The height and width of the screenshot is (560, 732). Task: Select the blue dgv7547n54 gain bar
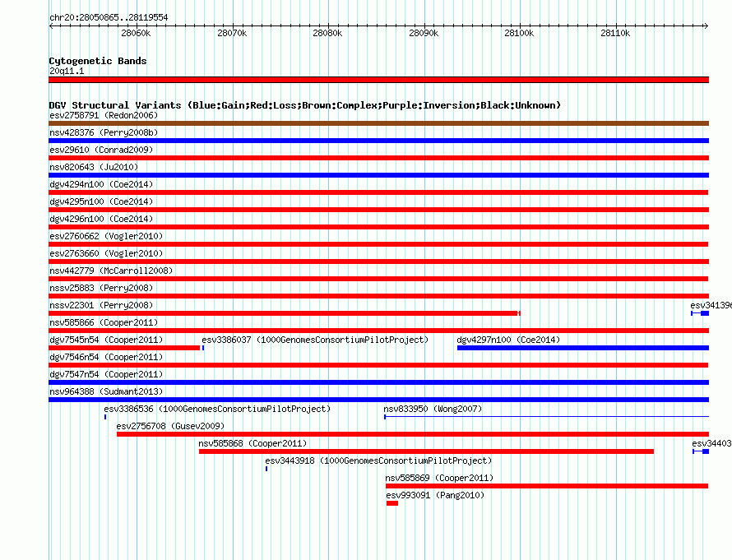[x=378, y=382]
